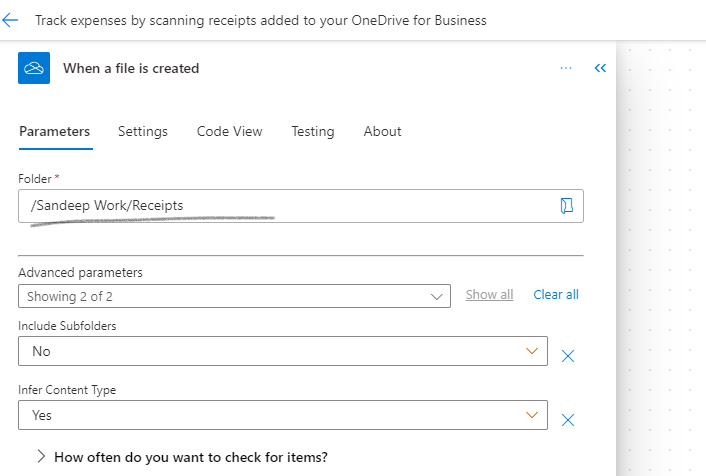This screenshot has height=476, width=706.
Task: Remove the Include Subfolders parameter
Action: click(568, 356)
